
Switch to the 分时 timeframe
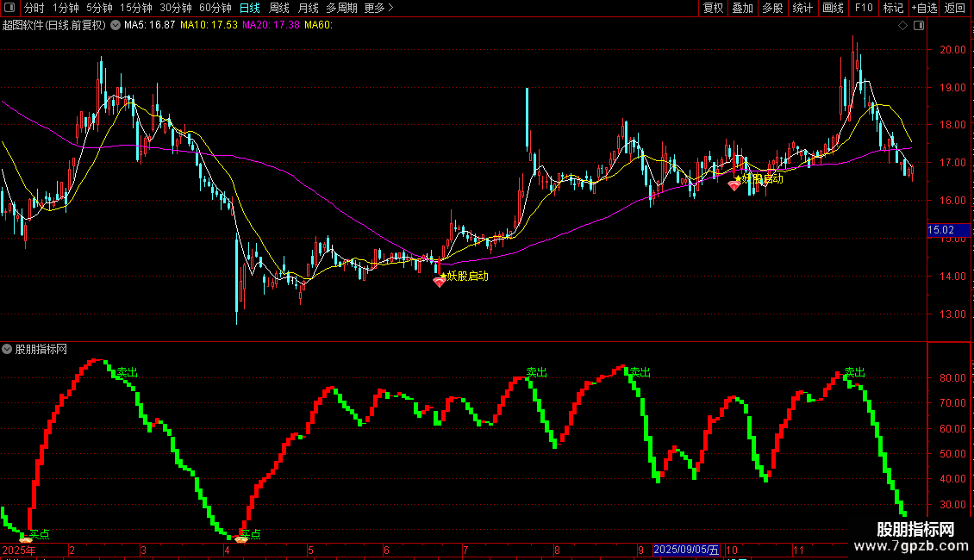point(34,8)
